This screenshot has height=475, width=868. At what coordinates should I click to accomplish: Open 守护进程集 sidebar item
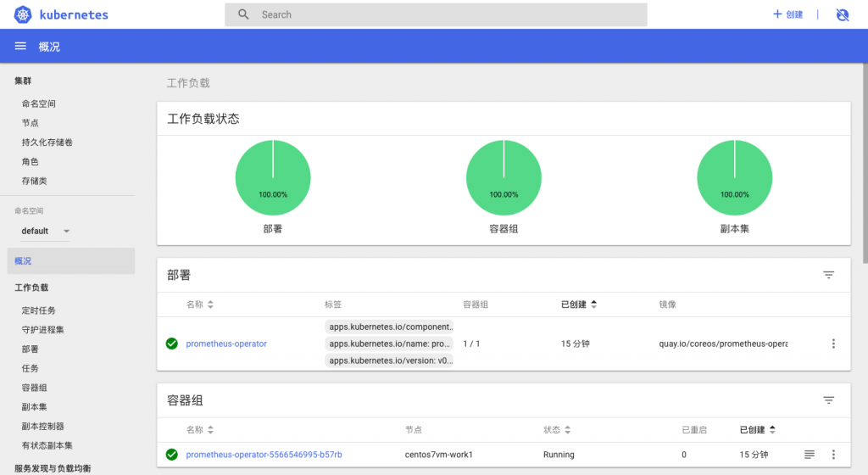[42, 330]
